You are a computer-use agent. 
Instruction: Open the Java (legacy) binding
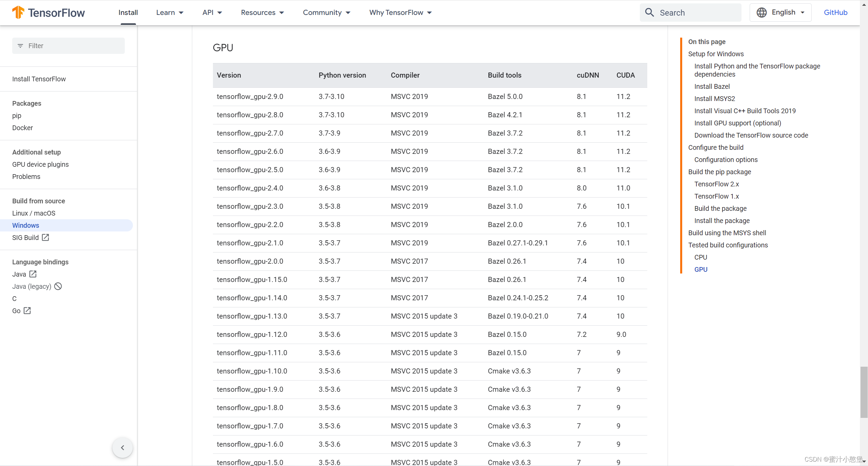pos(32,286)
